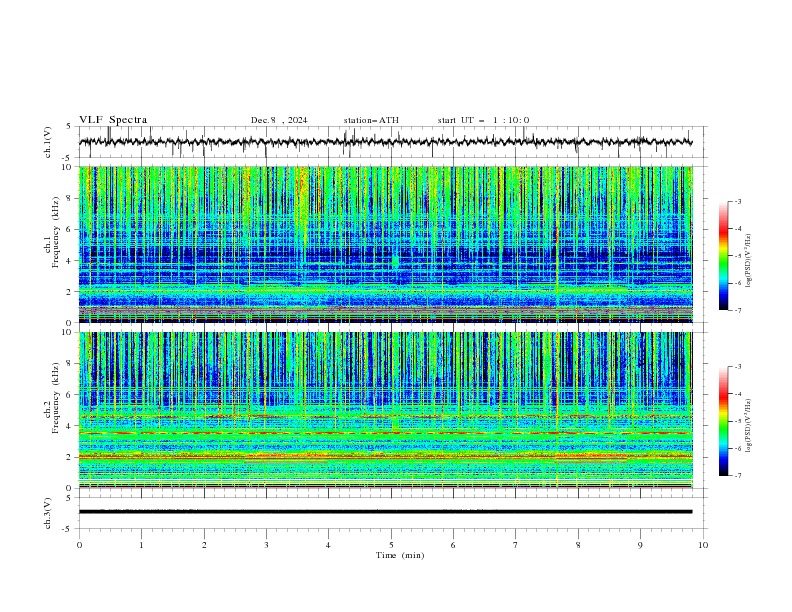The image size is (792, 612).
Task: Click the time axis tick label '0'
Action: (79, 545)
